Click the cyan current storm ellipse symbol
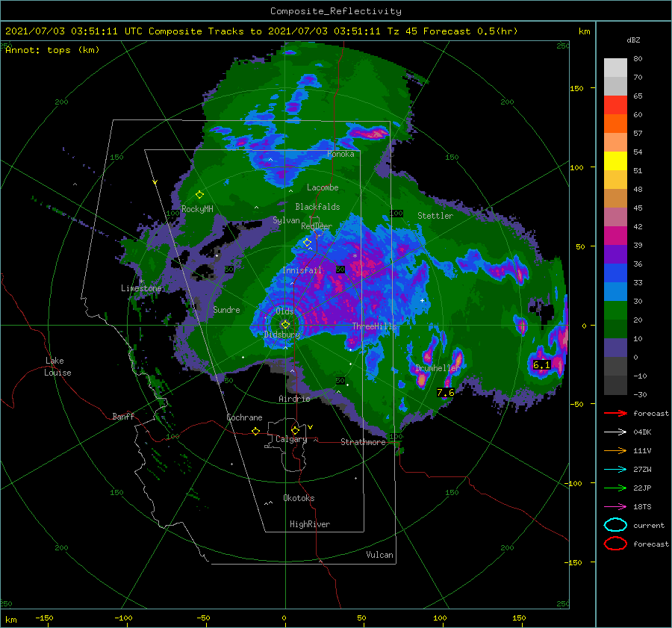 pos(615,525)
